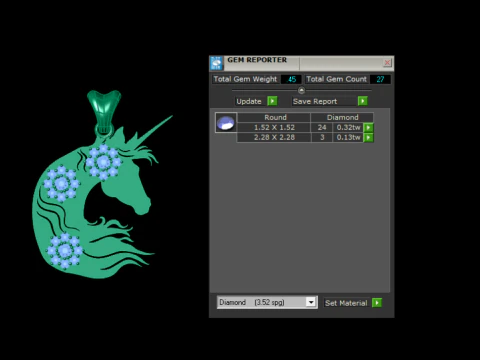Click the Total Gem Count value 27
Screen dimensions: 480x360
tap(380, 79)
